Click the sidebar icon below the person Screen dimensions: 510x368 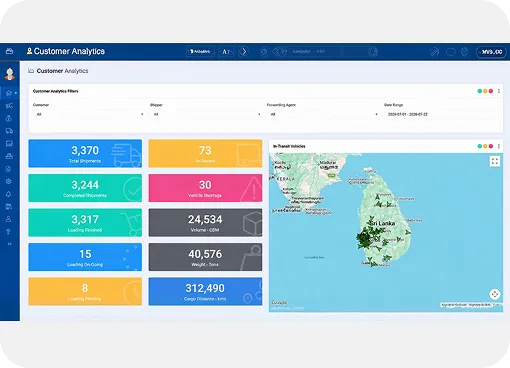9,232
